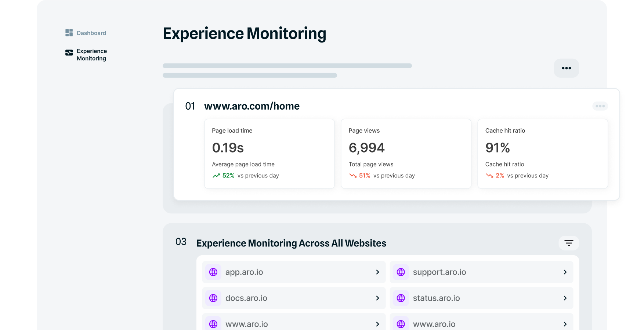The width and height of the screenshot is (644, 330).
Task: Click the green upward trend icon for 52%
Action: click(x=216, y=176)
